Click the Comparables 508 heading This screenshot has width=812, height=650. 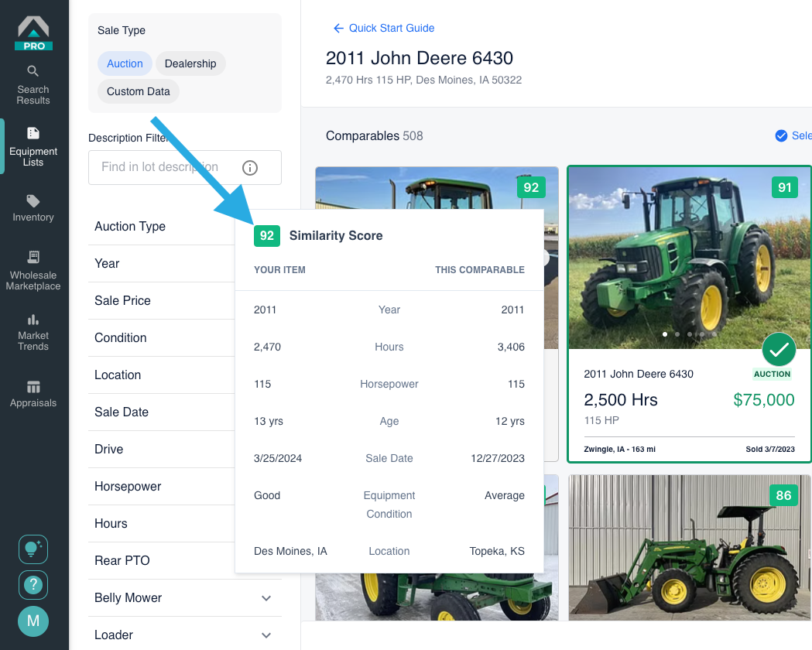[375, 135]
